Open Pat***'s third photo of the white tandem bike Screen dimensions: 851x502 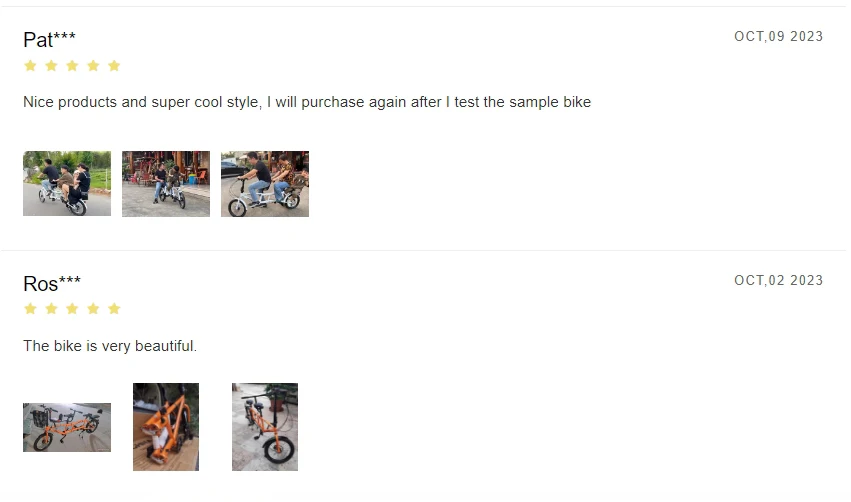coord(265,184)
